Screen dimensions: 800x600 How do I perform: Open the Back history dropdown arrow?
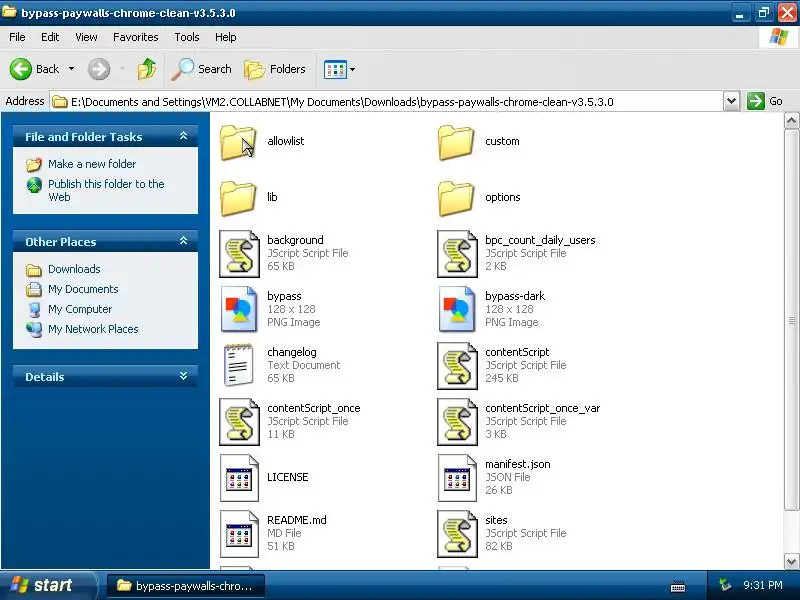point(71,69)
